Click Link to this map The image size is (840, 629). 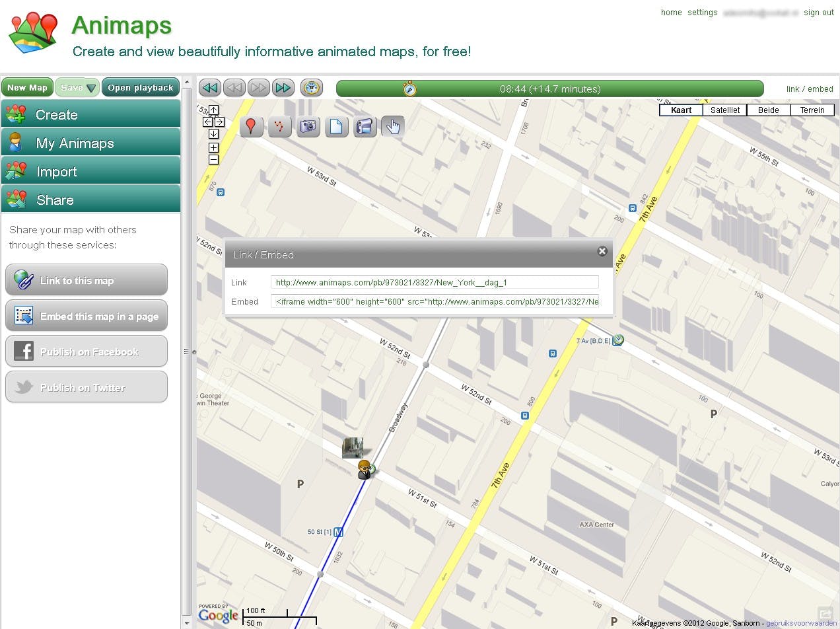click(x=87, y=280)
